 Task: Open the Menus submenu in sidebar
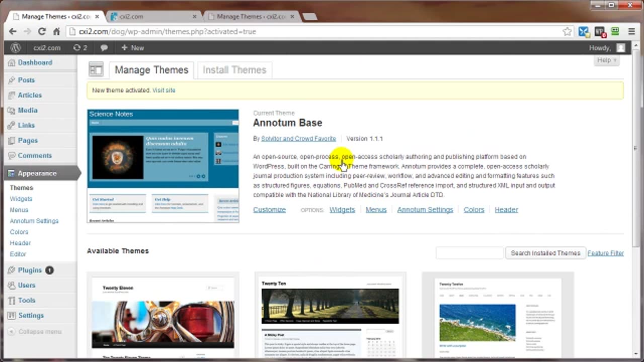[x=19, y=210]
